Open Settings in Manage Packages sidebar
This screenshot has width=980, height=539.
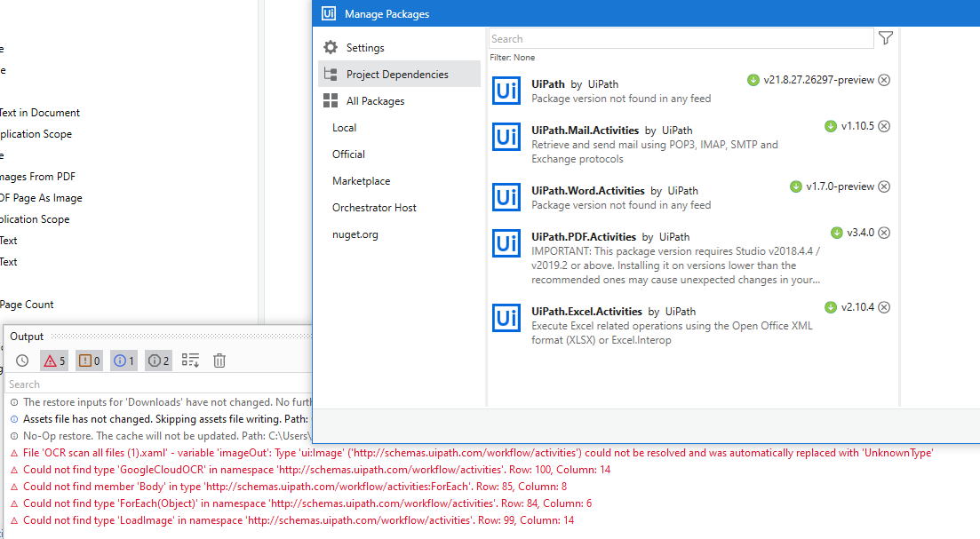coord(365,47)
